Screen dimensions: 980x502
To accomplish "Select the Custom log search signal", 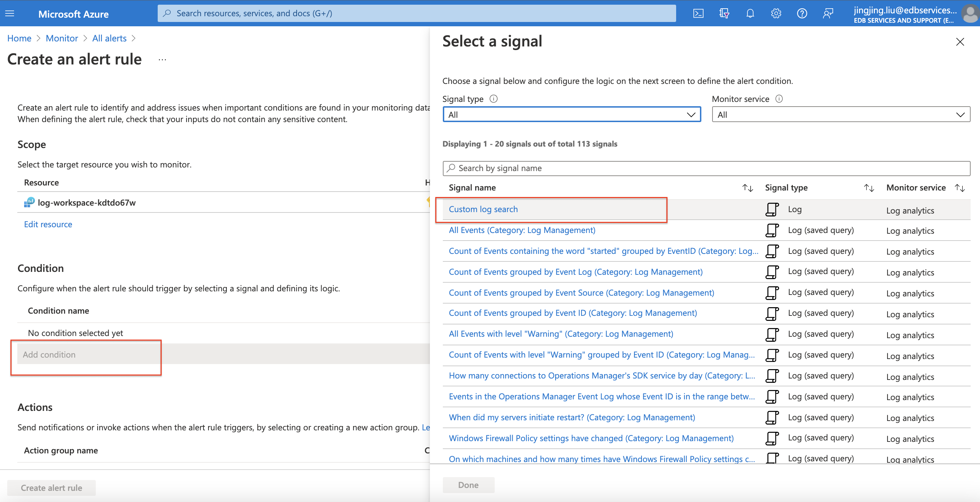I will [x=483, y=209].
